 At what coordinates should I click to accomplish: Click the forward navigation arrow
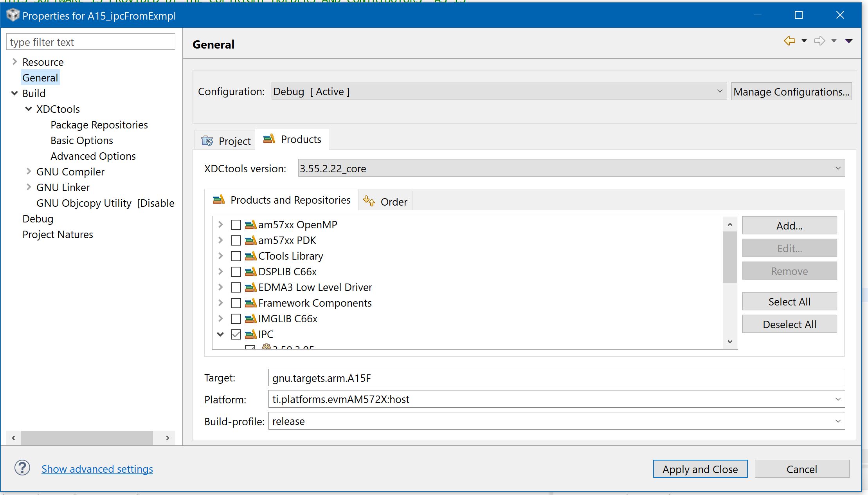tap(819, 40)
